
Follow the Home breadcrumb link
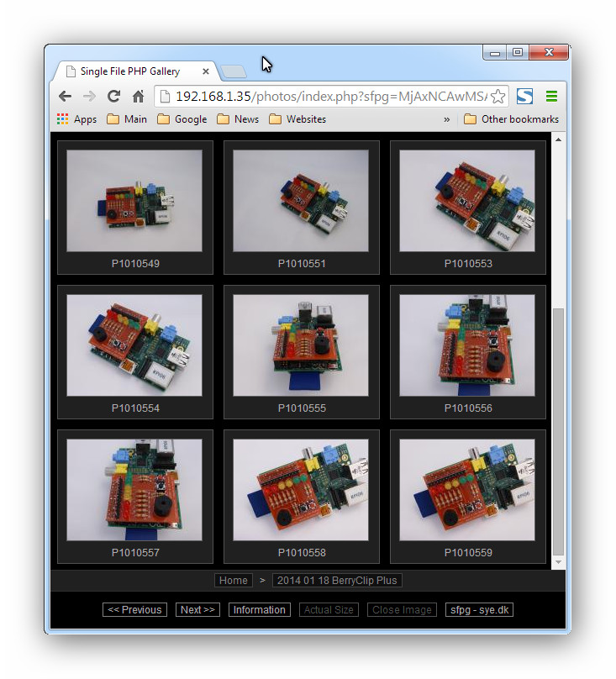[233, 581]
